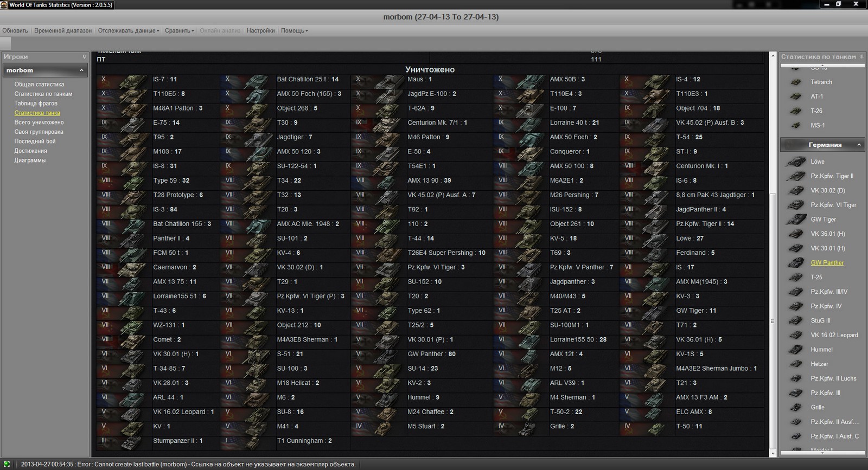Open the Настройки menu
The image size is (868, 470).
(x=260, y=31)
